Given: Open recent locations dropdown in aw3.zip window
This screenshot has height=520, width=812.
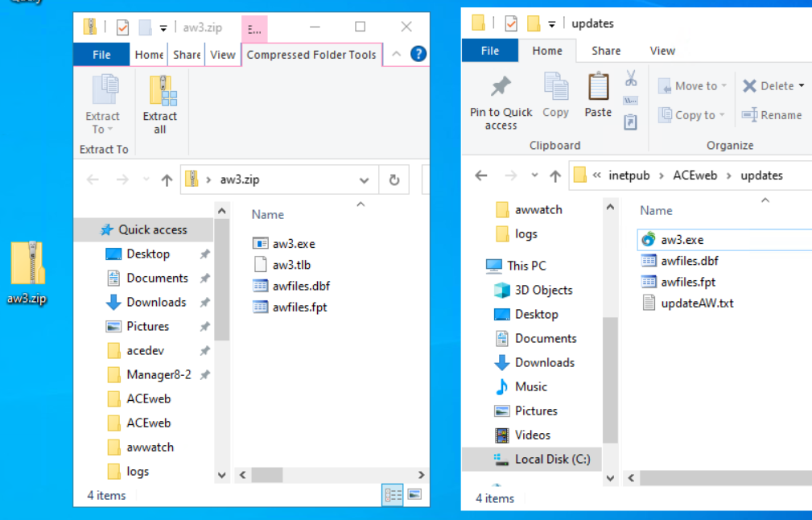Looking at the screenshot, I should [x=146, y=180].
